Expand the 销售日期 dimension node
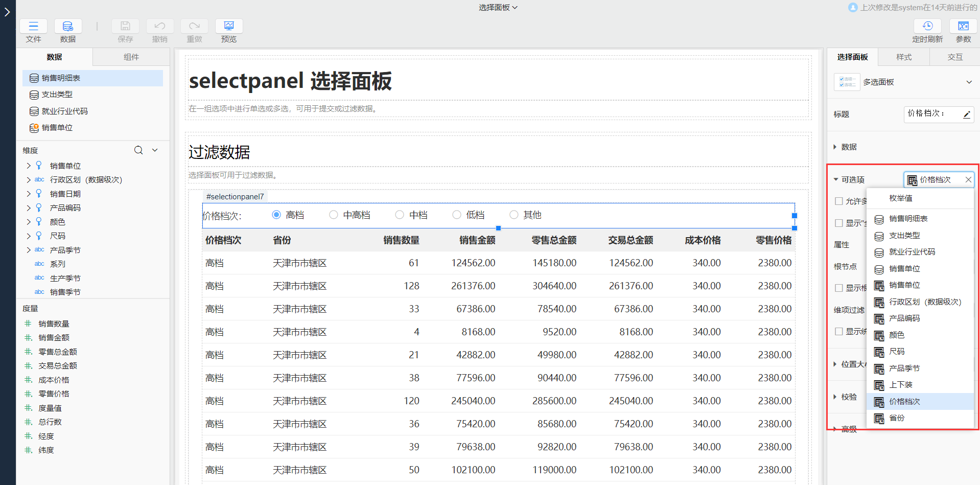The image size is (980, 485). point(29,194)
